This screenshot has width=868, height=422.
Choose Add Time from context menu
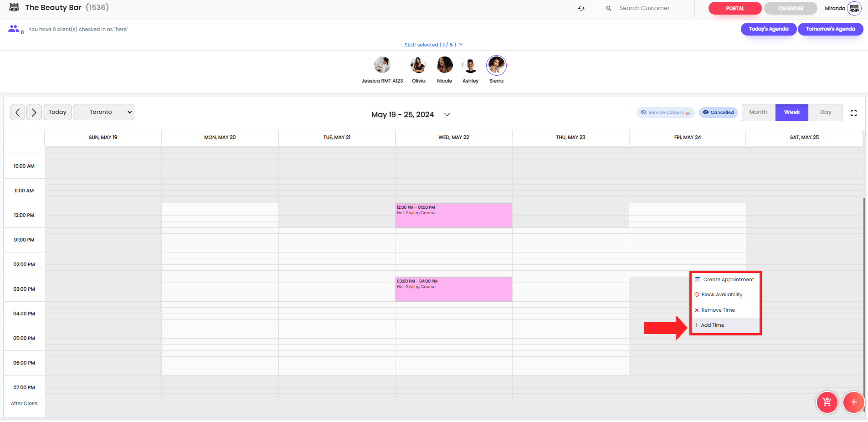pos(713,325)
